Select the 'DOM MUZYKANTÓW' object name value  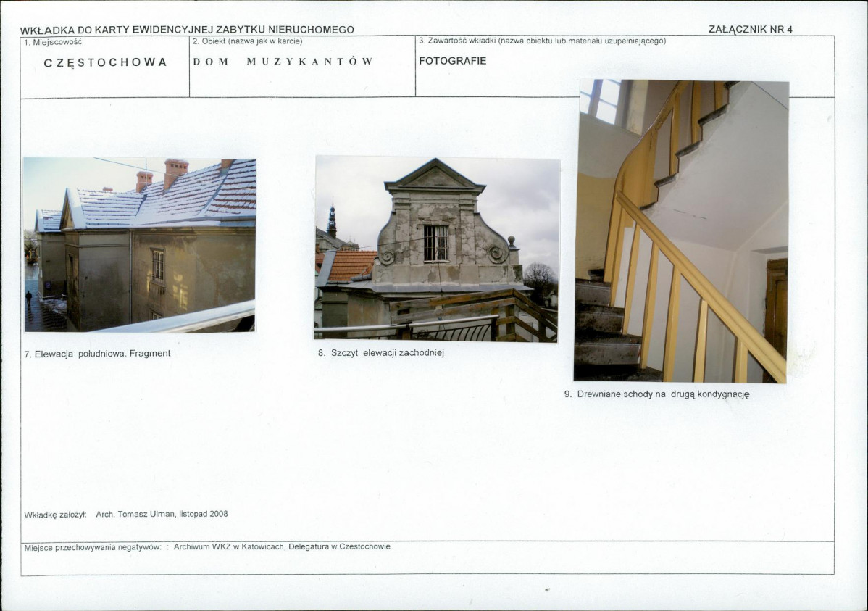tap(283, 62)
